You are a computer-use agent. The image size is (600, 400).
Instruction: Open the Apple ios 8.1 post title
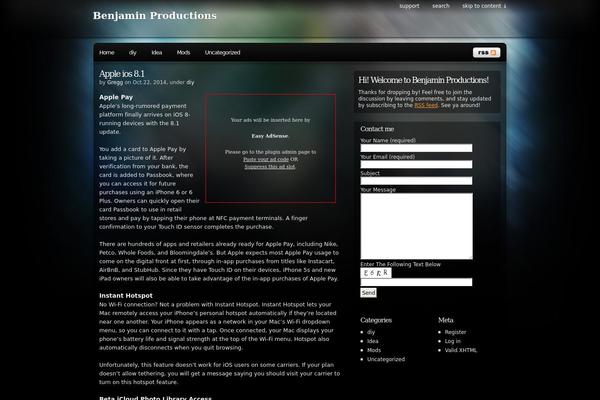pos(122,73)
